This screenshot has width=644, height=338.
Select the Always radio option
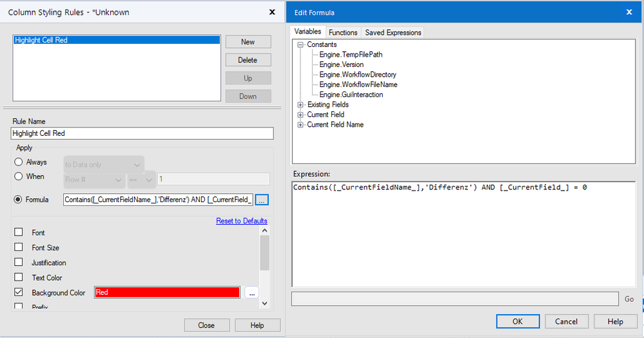[19, 162]
